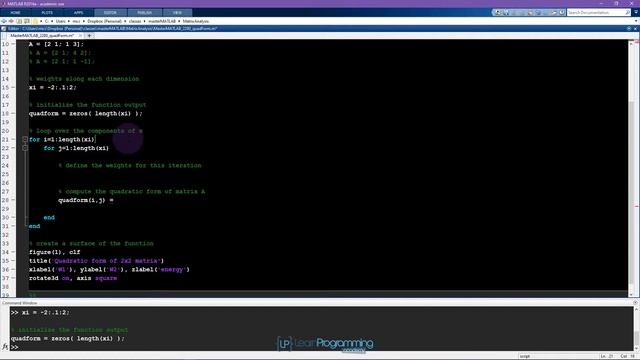
Task: Click the fx function browser icon
Action: (5, 347)
